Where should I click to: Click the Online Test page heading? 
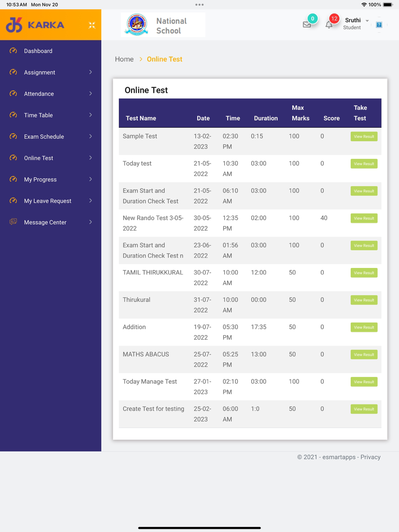pos(146,90)
